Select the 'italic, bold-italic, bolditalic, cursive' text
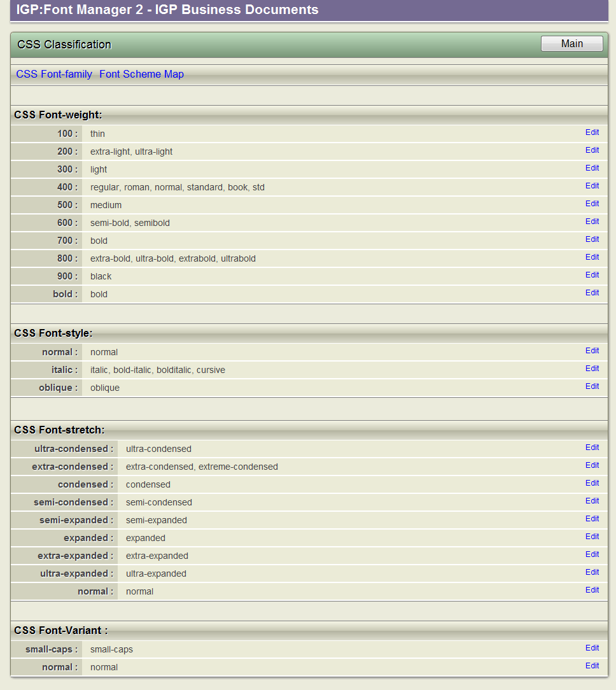The image size is (616, 690). pyautogui.click(x=158, y=370)
